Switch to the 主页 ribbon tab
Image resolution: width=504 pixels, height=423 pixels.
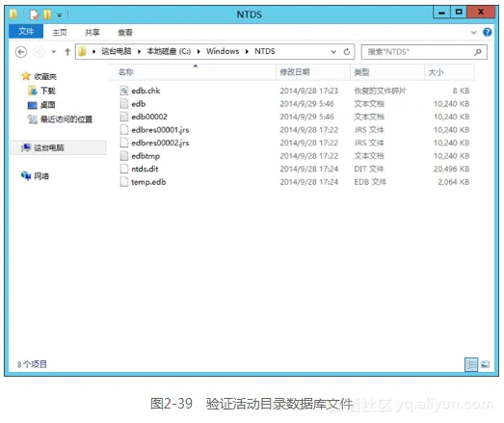pyautogui.click(x=60, y=32)
